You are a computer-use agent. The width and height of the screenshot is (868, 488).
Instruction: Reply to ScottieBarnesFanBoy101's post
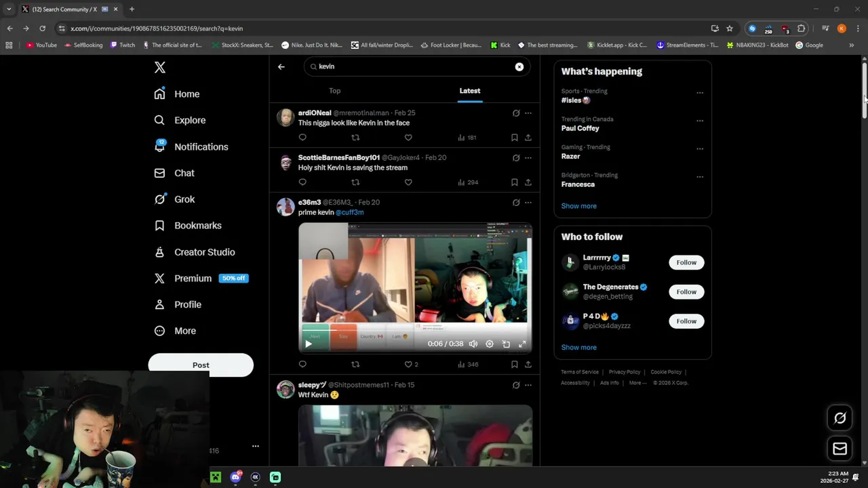tap(302, 182)
